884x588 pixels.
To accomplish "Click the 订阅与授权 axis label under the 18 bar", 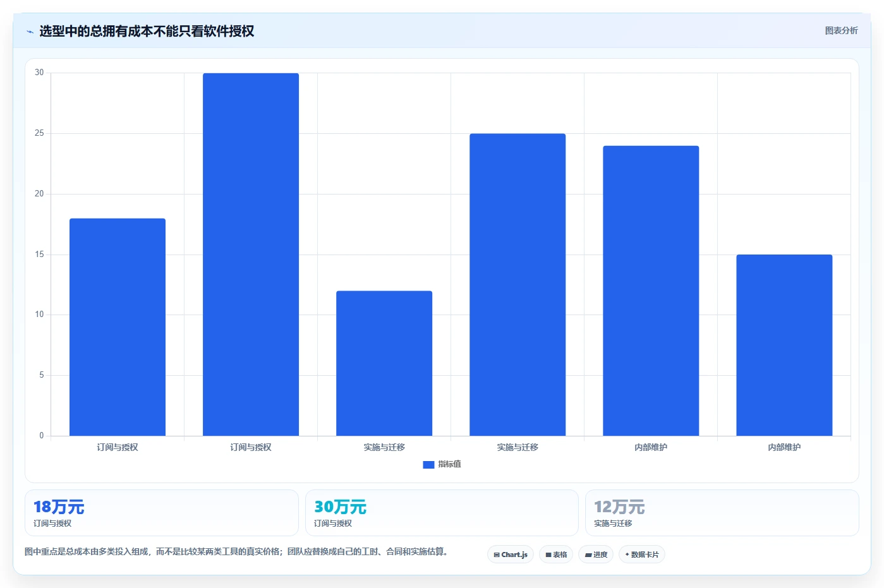I will pyautogui.click(x=118, y=447).
